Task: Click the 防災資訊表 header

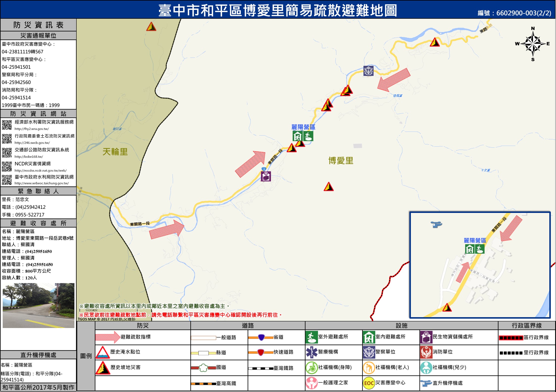Action: (38, 25)
